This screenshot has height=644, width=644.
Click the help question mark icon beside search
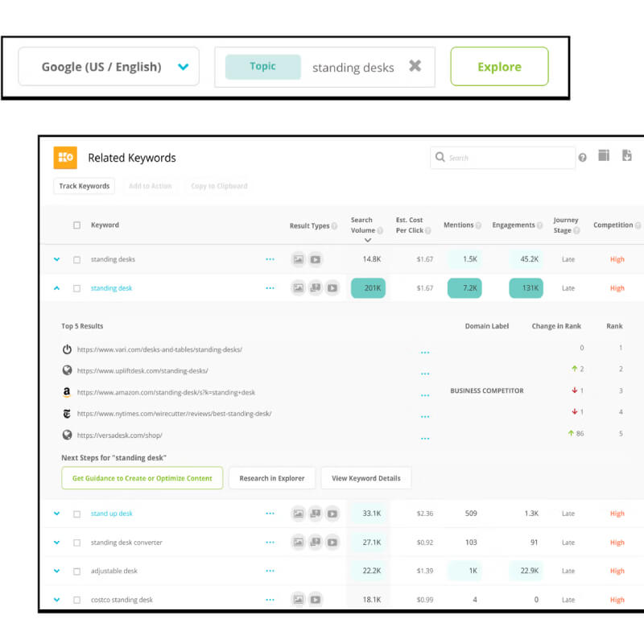point(582,157)
